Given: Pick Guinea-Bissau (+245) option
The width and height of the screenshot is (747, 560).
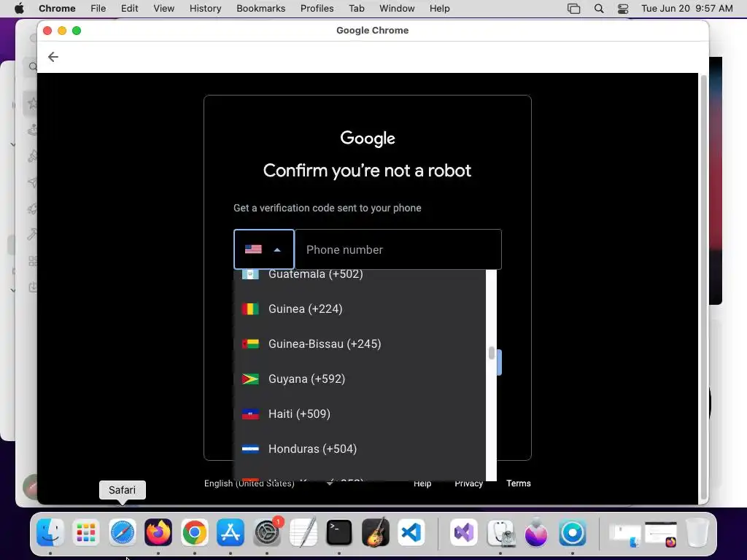Looking at the screenshot, I should tap(360, 344).
